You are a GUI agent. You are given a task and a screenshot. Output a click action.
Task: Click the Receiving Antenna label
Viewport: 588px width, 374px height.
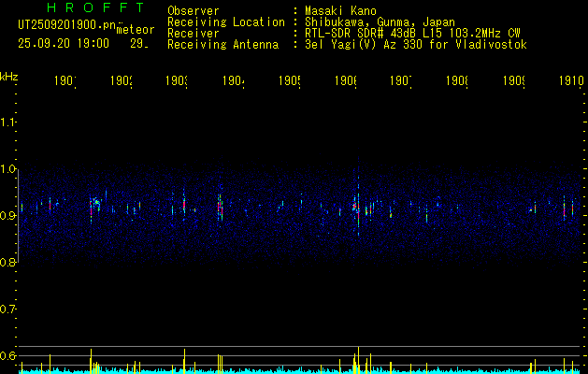(x=223, y=45)
